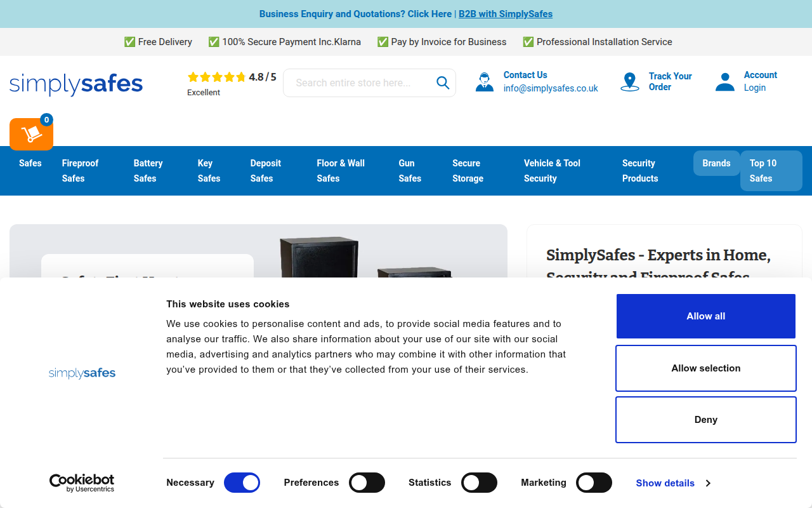Click SimplySafes Experts in Home heading

point(658,262)
